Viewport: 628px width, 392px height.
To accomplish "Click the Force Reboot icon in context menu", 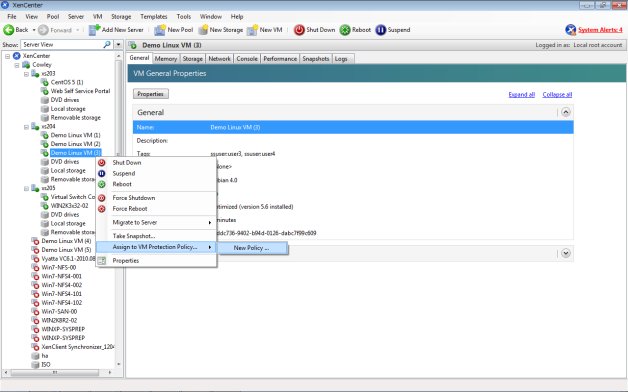I will tap(102, 209).
